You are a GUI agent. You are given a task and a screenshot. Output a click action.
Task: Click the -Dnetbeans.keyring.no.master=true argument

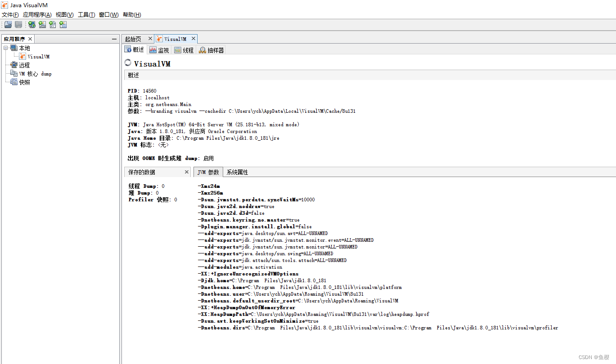248,220
